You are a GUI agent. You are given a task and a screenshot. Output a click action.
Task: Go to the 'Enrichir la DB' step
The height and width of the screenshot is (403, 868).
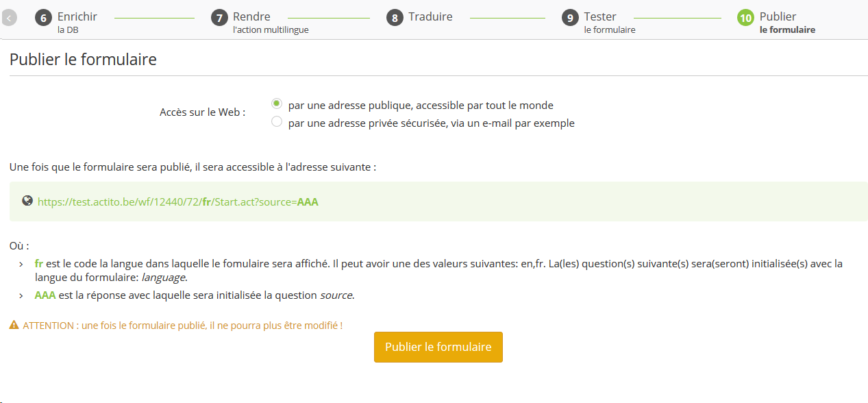tap(77, 22)
